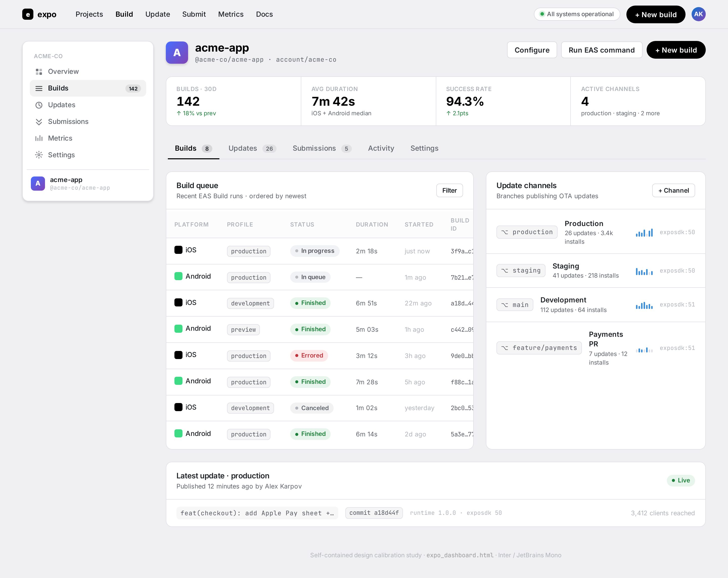The image size is (728, 578).
Task: Click the 94.3% success rate value
Action: (x=465, y=101)
